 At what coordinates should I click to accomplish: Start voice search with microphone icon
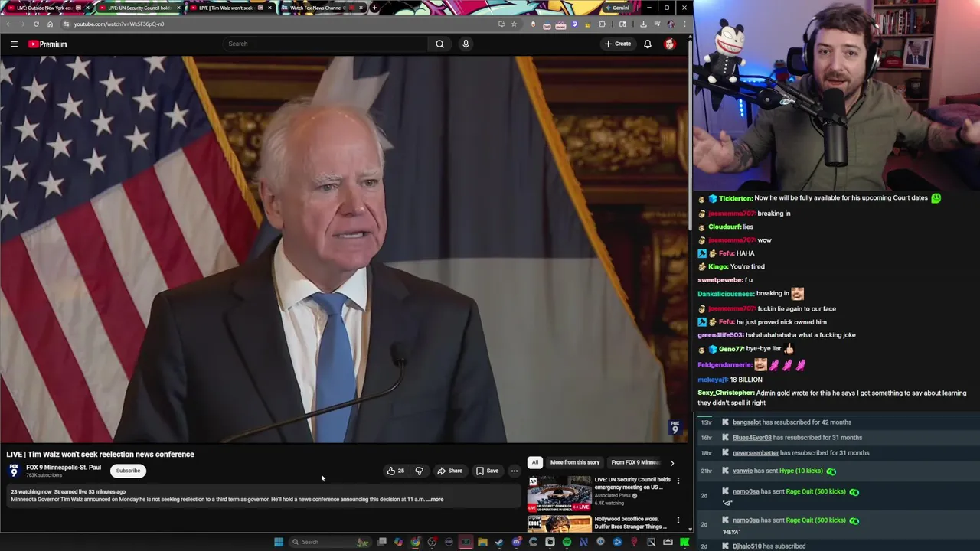465,44
